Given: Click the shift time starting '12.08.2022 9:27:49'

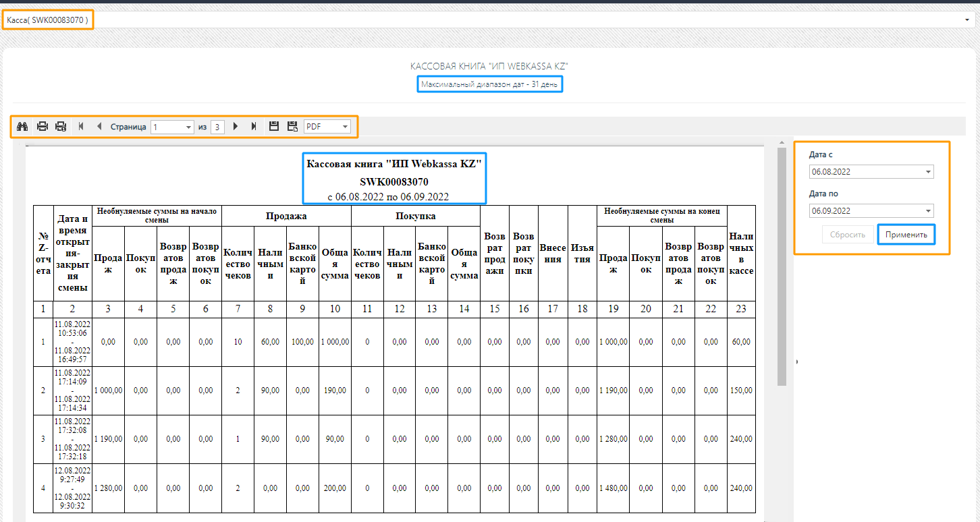Looking at the screenshot, I should 72,488.
